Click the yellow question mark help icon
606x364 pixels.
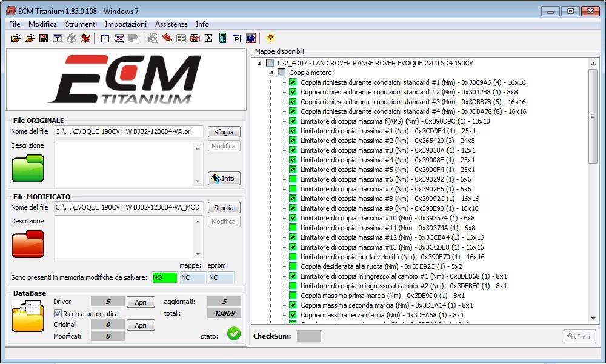pos(270,38)
